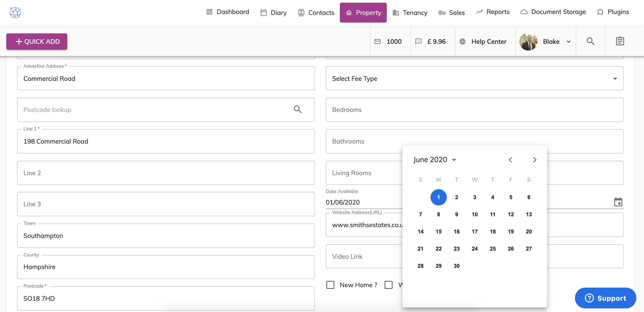The image size is (644, 312).
Task: Go to next month in calendar
Action: tap(535, 160)
